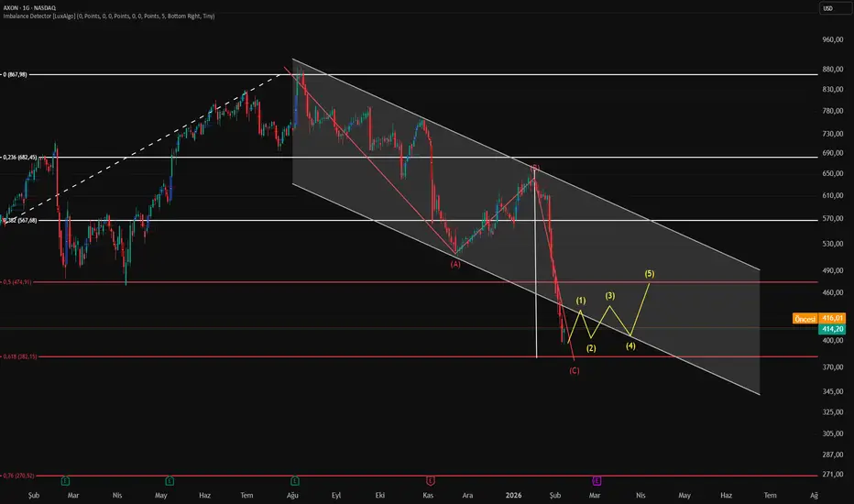Select the yellow (2) wave label
The height and width of the screenshot is (504, 854).
591,348
